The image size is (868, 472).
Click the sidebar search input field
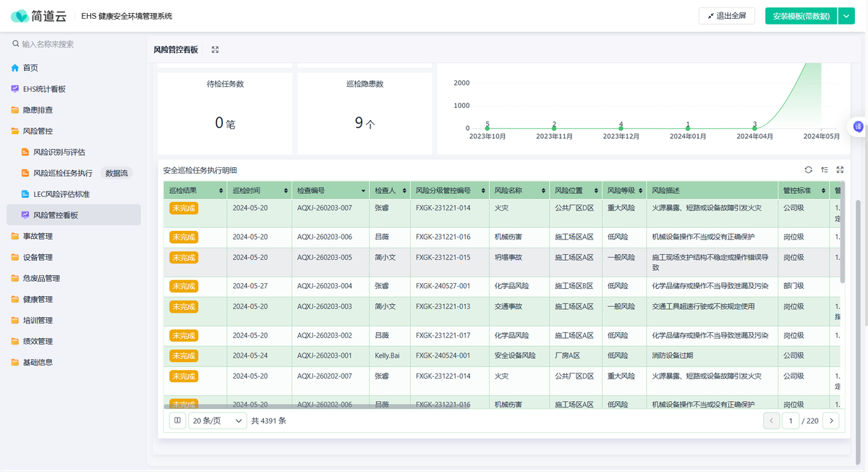pyautogui.click(x=72, y=44)
